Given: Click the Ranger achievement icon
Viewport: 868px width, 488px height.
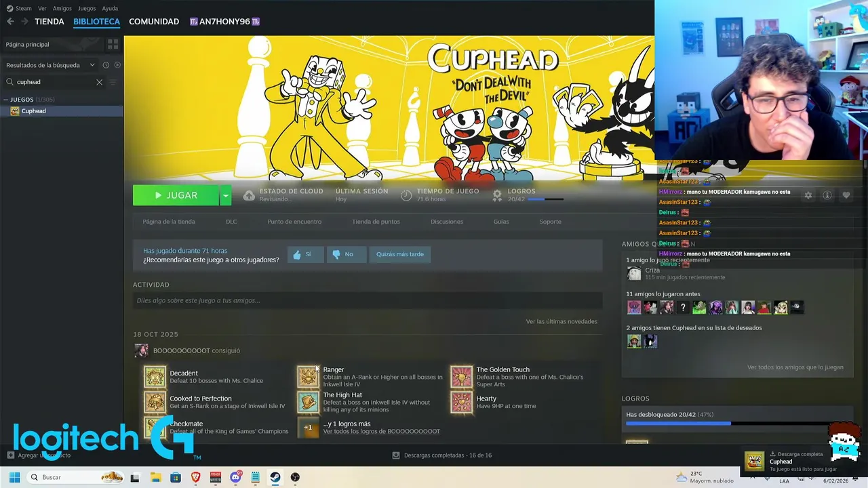Looking at the screenshot, I should (x=308, y=377).
